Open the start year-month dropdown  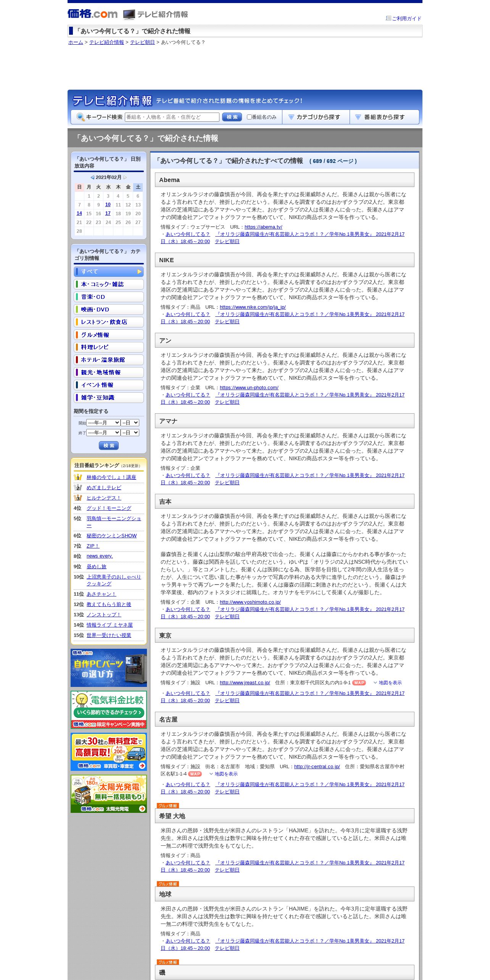(103, 422)
